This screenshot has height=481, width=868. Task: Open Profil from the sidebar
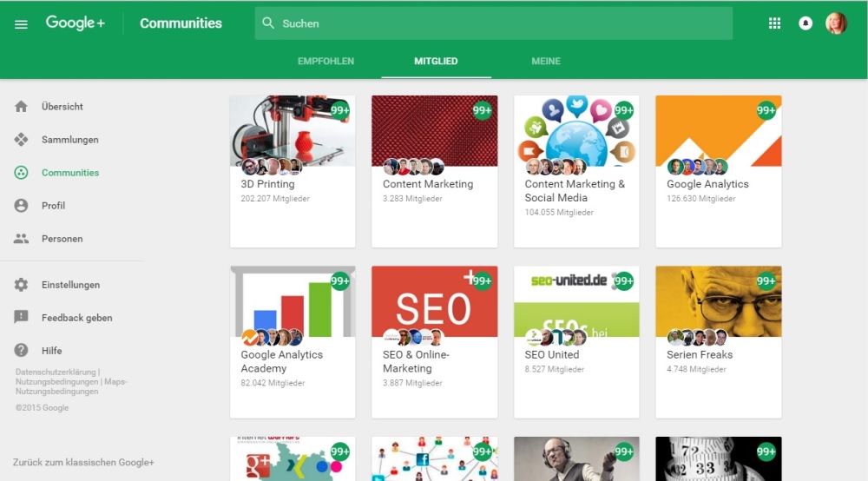tap(53, 206)
